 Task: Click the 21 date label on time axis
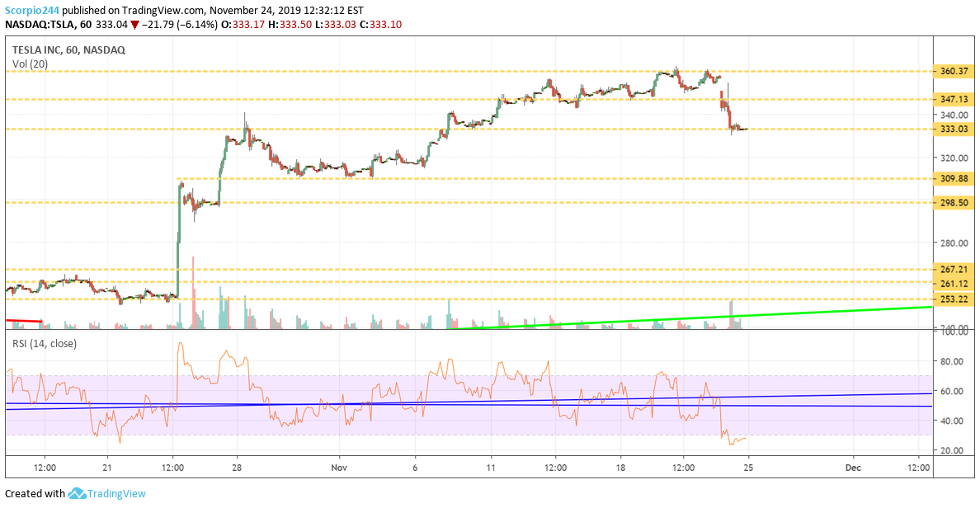click(x=107, y=468)
